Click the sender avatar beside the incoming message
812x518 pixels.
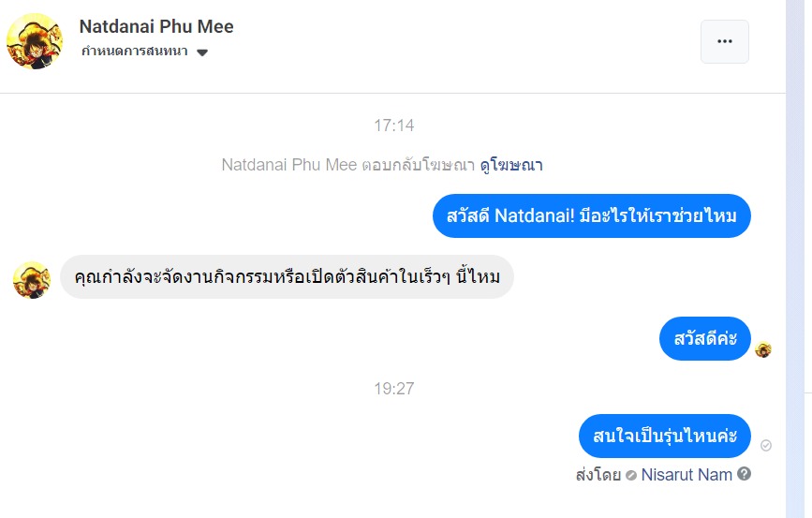tap(32, 279)
